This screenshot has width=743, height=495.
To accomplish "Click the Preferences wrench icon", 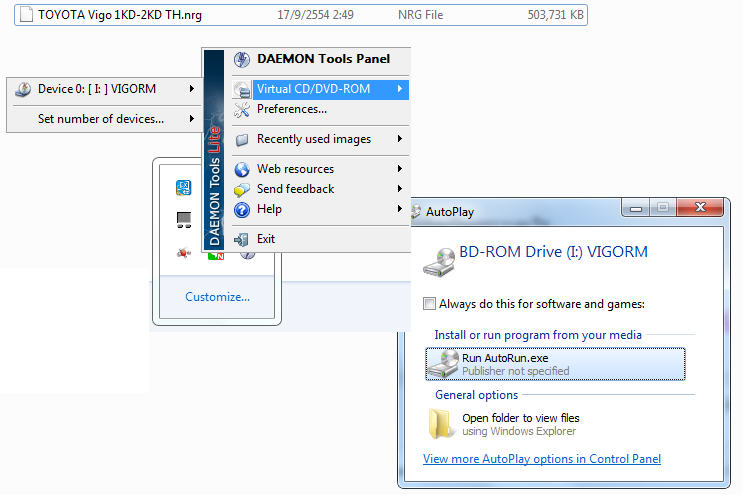I will 242,109.
